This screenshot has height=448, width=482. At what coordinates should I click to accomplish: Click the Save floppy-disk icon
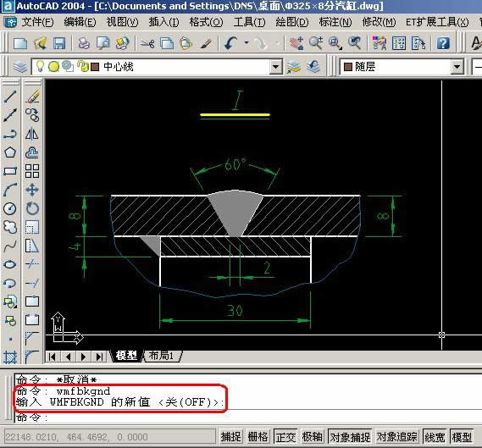59,43
